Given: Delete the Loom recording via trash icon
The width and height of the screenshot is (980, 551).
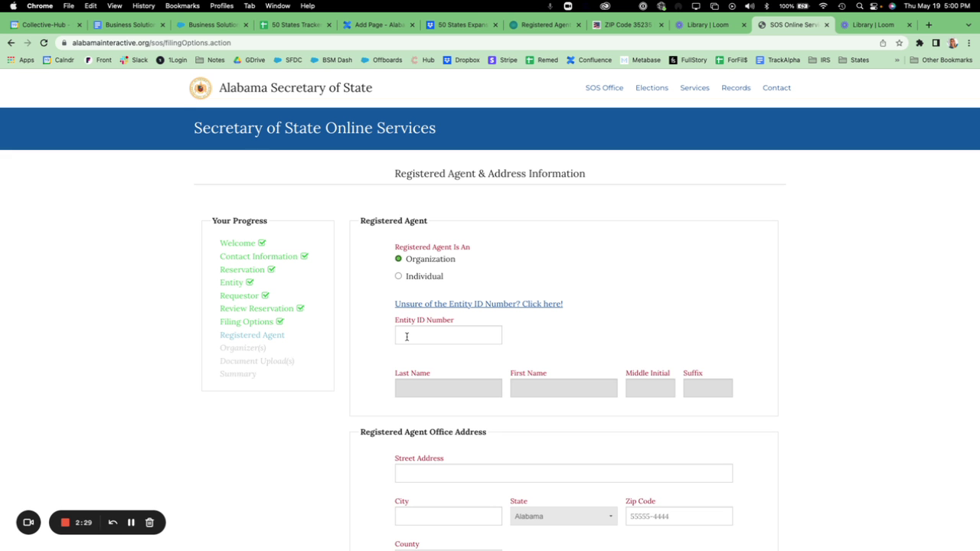Looking at the screenshot, I should [150, 523].
